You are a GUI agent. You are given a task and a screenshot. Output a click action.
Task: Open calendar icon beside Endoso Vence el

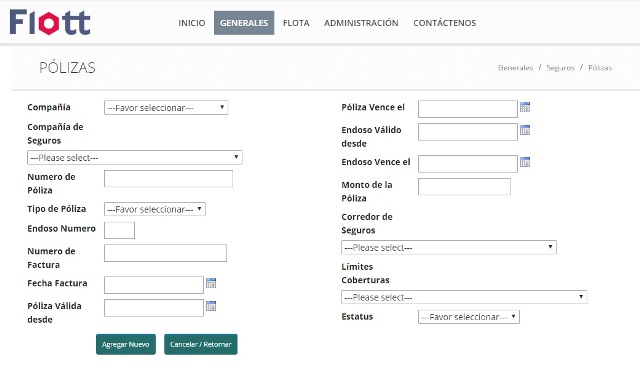click(525, 162)
